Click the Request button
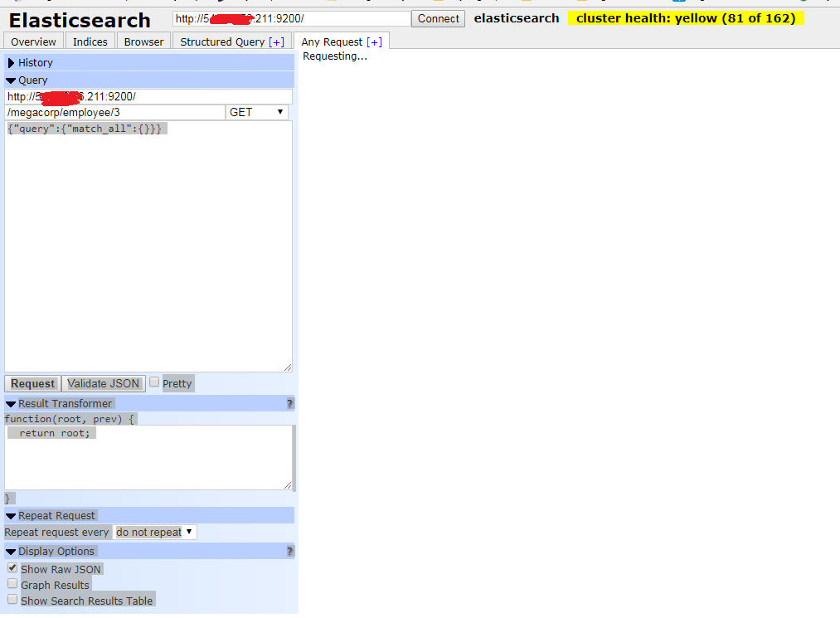This screenshot has width=840, height=618. click(32, 383)
